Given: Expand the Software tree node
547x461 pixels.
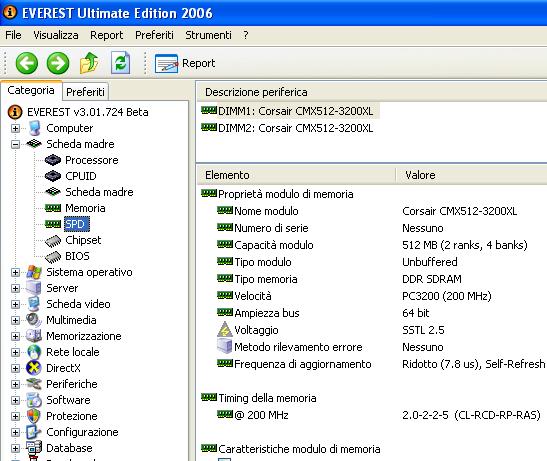Looking at the screenshot, I should 15,400.
